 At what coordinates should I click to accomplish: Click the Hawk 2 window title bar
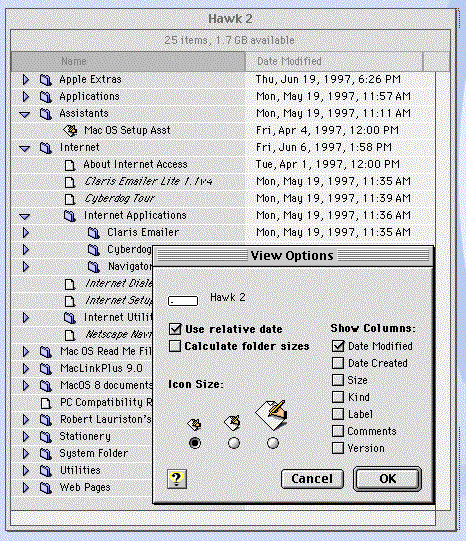[230, 19]
